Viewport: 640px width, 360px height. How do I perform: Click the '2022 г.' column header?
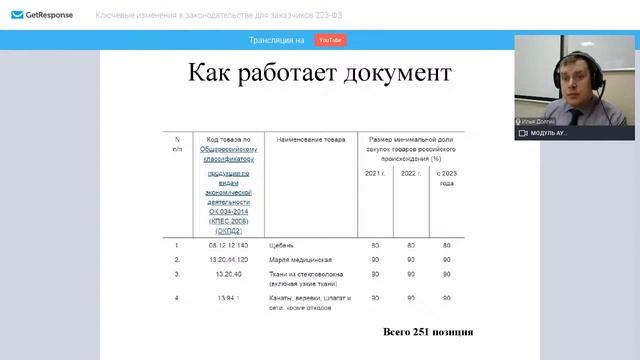tap(411, 173)
